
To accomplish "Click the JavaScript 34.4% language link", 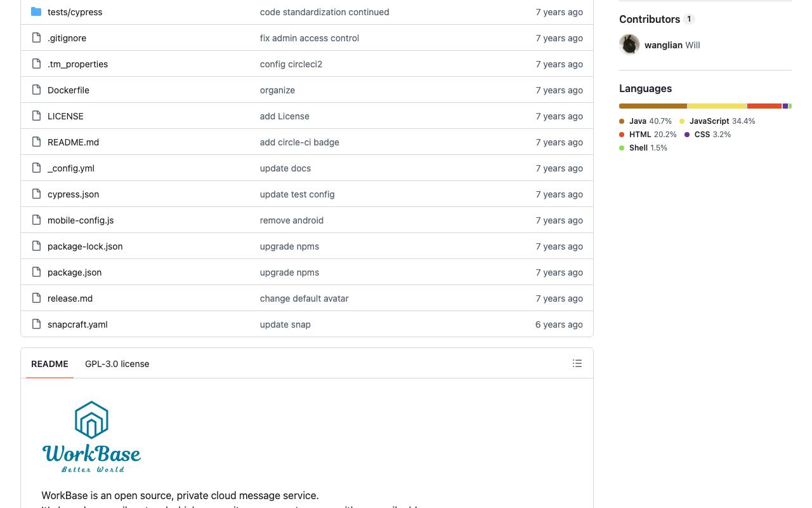I will click(x=717, y=121).
